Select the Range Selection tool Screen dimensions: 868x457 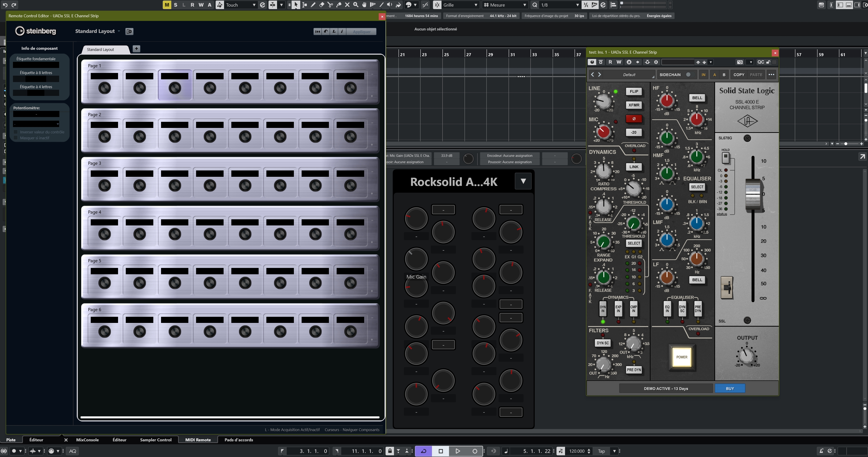(x=304, y=5)
